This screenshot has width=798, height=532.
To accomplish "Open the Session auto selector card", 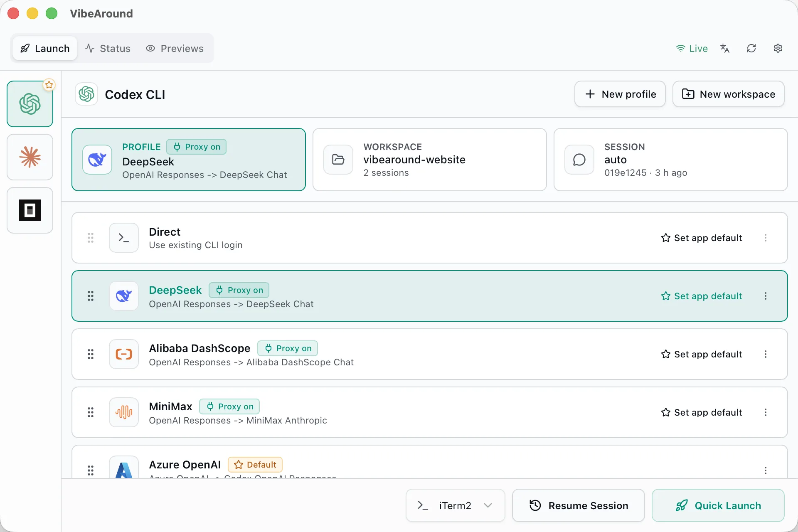I will click(x=671, y=160).
